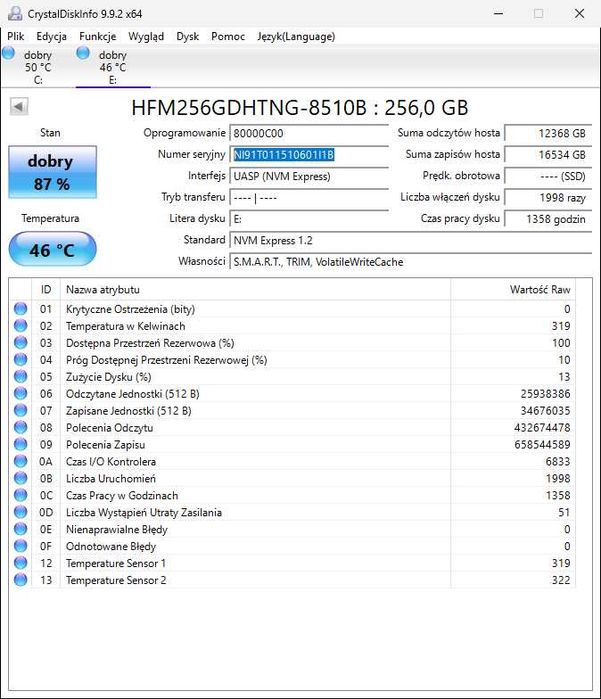Select raw value 34676035

(x=545, y=411)
